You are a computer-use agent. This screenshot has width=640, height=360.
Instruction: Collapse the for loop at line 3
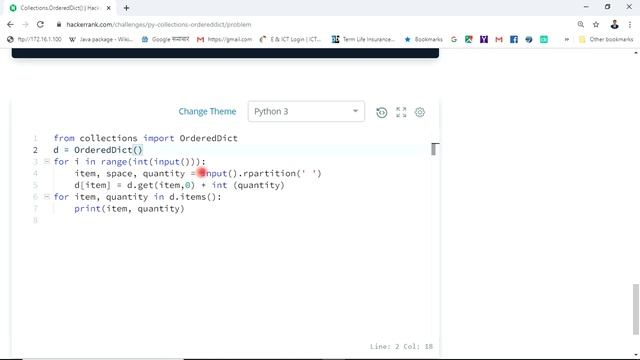coord(47,161)
